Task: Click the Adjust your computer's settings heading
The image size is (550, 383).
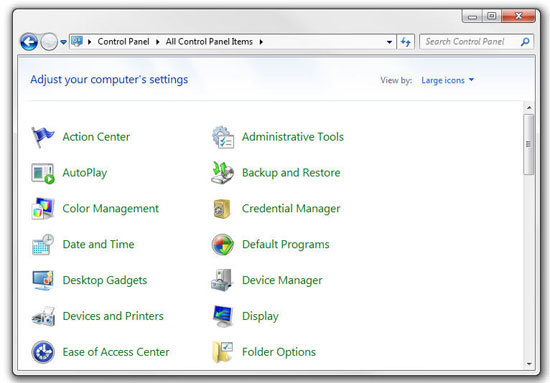Action: click(x=109, y=80)
